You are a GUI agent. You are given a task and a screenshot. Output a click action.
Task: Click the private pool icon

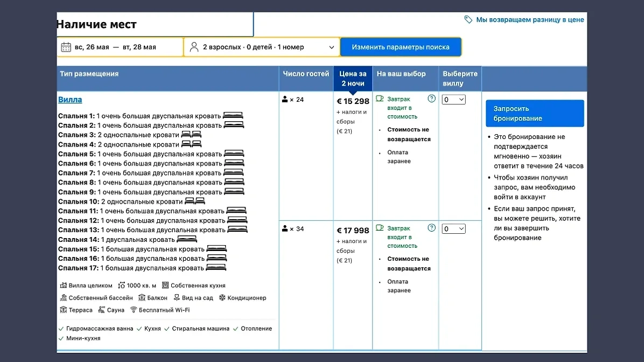pos(63,298)
